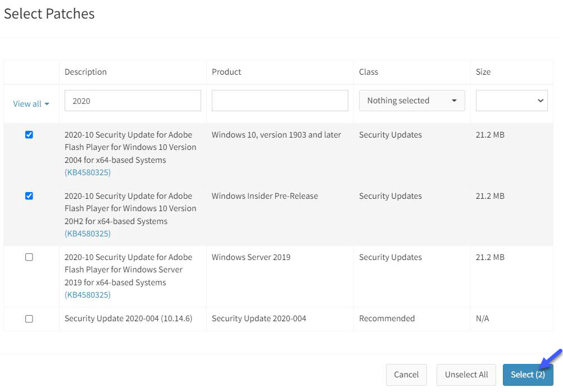Check the Security Update 2020-004 patch
The height and width of the screenshot is (392, 563).
pos(29,318)
